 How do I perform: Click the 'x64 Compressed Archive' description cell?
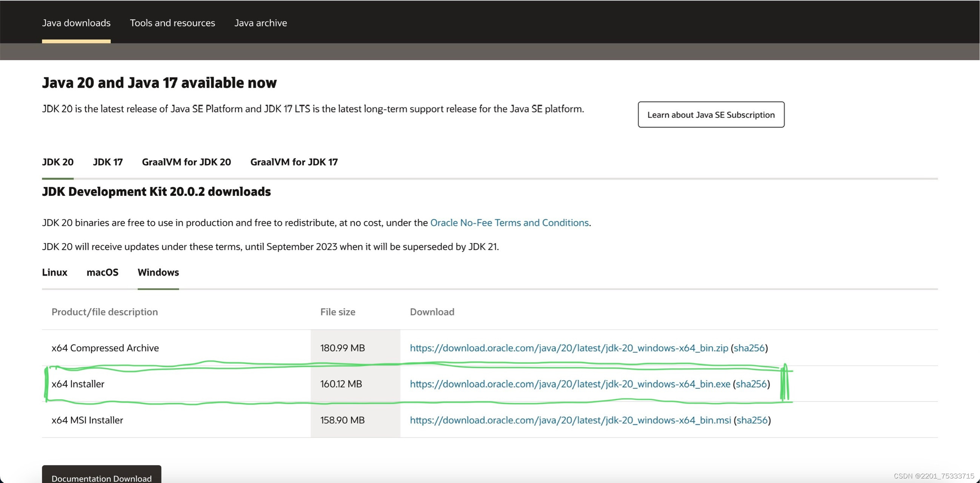[176, 348]
